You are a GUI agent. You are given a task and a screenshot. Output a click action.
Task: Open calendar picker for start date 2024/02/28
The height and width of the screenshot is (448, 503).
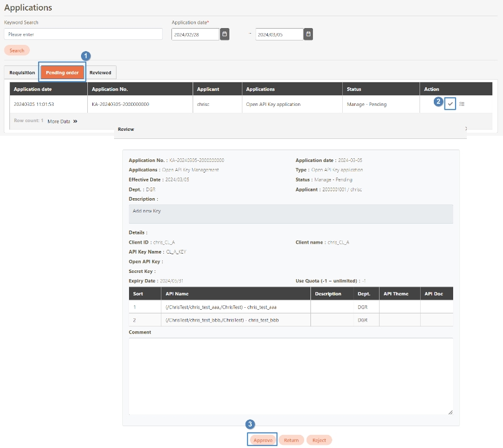[224, 34]
